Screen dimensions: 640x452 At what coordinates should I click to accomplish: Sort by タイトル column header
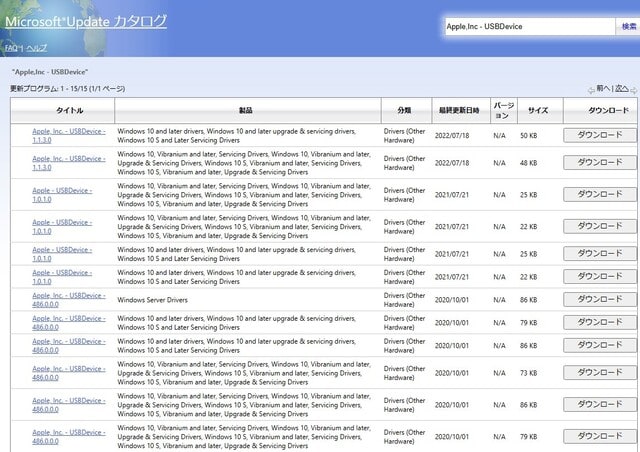[x=63, y=110]
